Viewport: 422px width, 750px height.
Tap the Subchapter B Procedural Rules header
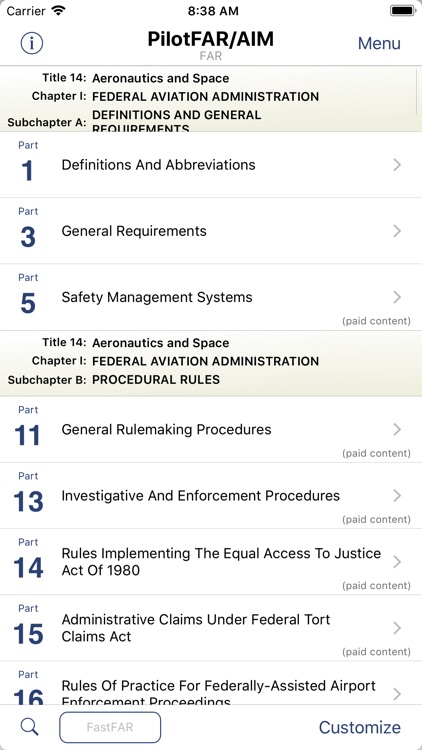tap(211, 363)
